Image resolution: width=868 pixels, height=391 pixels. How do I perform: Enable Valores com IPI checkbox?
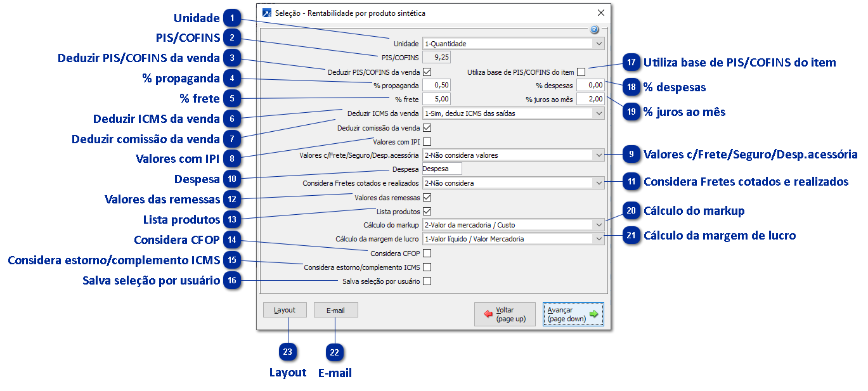[x=427, y=142]
